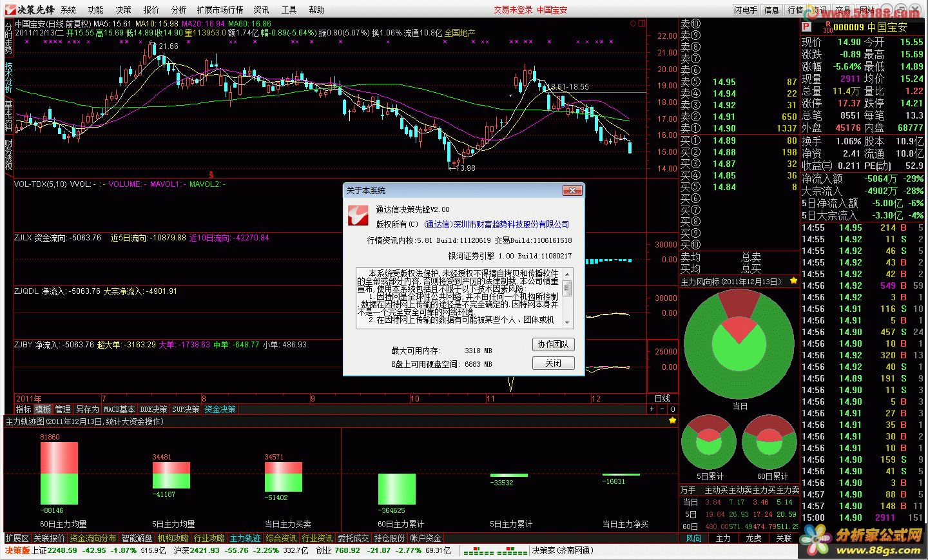The width and height of the screenshot is (928, 560).
Task: Switch to the 关联报价 bottom tab
Action: (49, 538)
